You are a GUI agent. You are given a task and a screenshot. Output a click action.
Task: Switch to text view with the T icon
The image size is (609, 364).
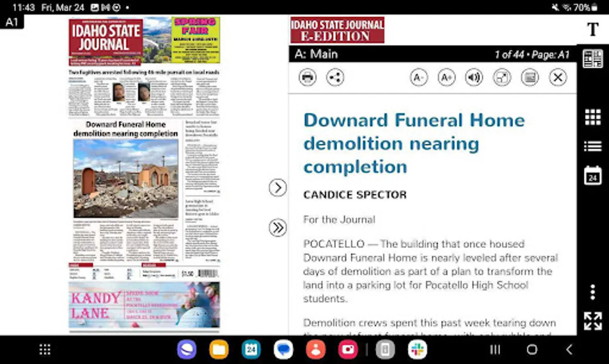pos(593,29)
